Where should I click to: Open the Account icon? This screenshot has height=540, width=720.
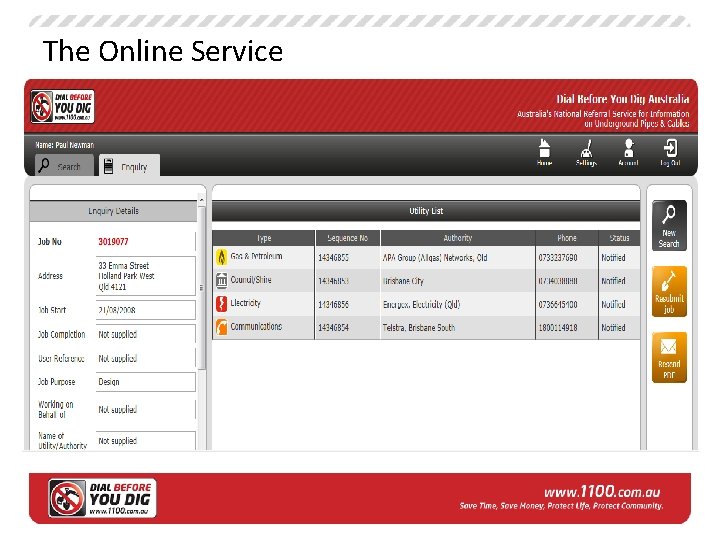628,152
